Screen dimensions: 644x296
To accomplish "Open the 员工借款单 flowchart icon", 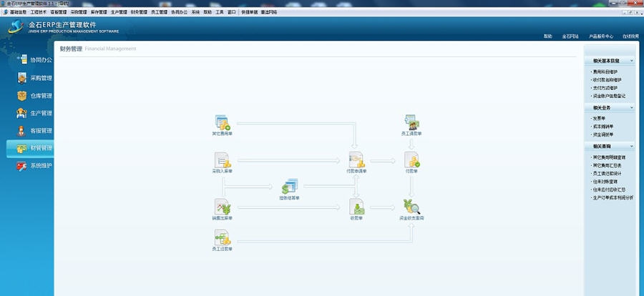I will pos(411,122).
